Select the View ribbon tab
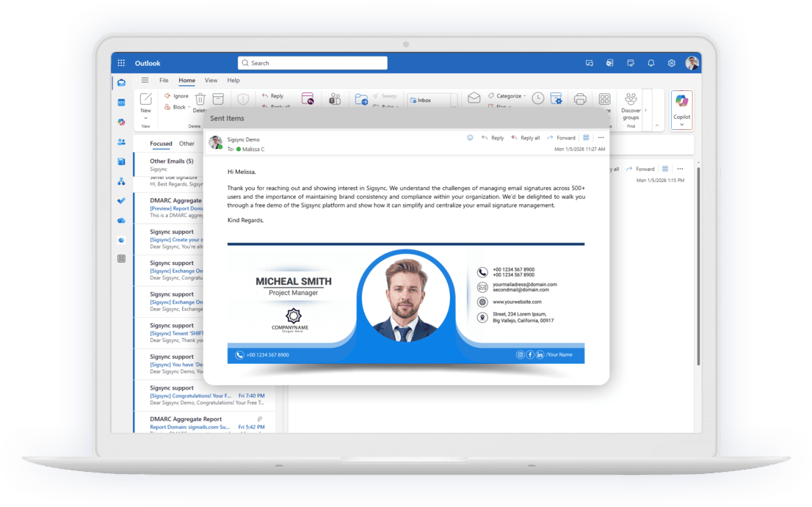The height and width of the screenshot is (507, 812). (211, 80)
